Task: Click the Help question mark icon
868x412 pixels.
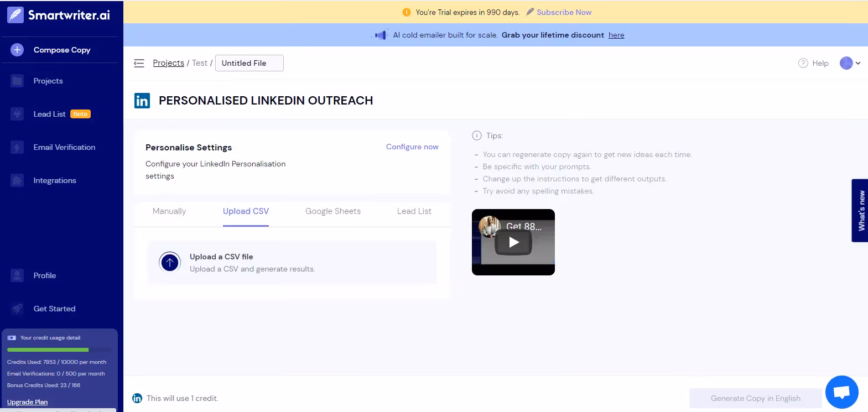Action: [803, 63]
